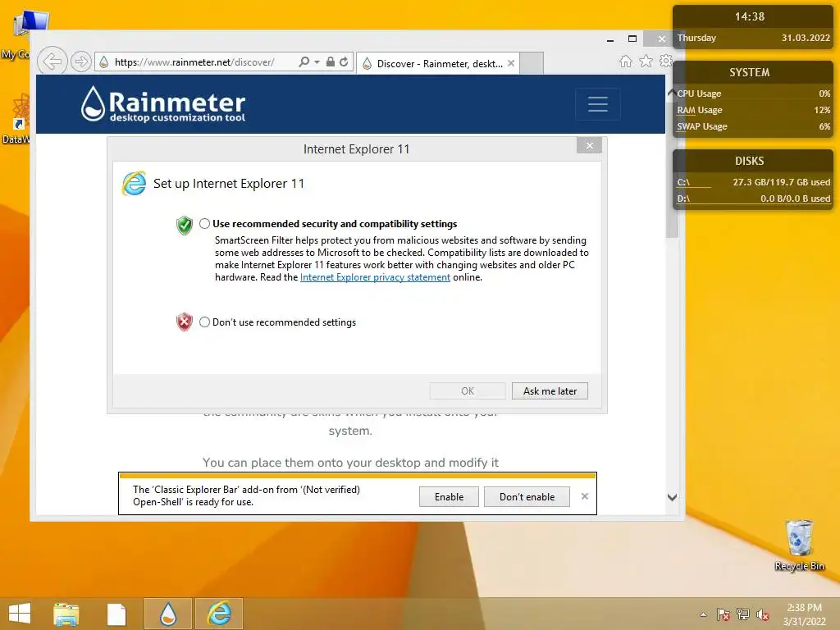
Task: Click the C:\ disk entry in DISKS skin
Action: tap(753, 182)
